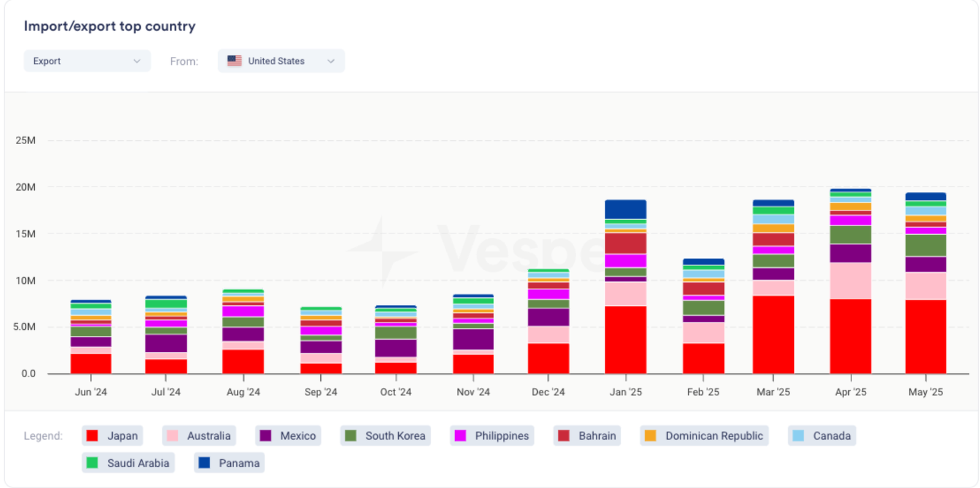Click the Jun '24 x-axis label
This screenshot has width=980, height=488.
[x=91, y=392]
